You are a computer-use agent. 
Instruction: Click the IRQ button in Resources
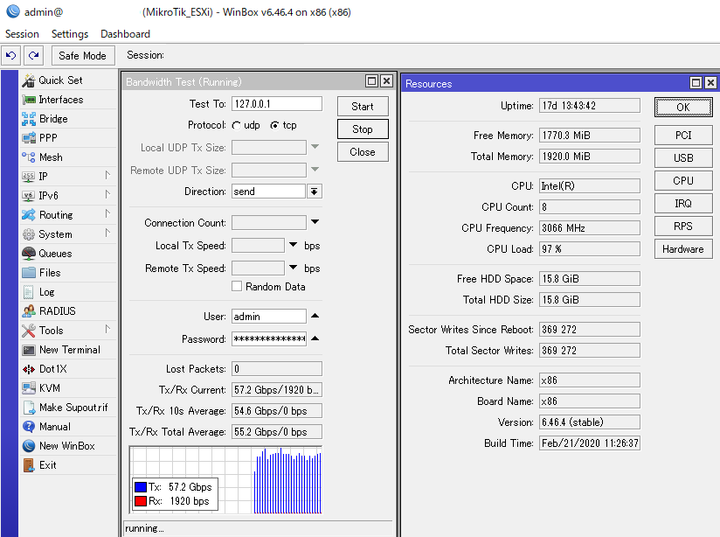click(683, 203)
